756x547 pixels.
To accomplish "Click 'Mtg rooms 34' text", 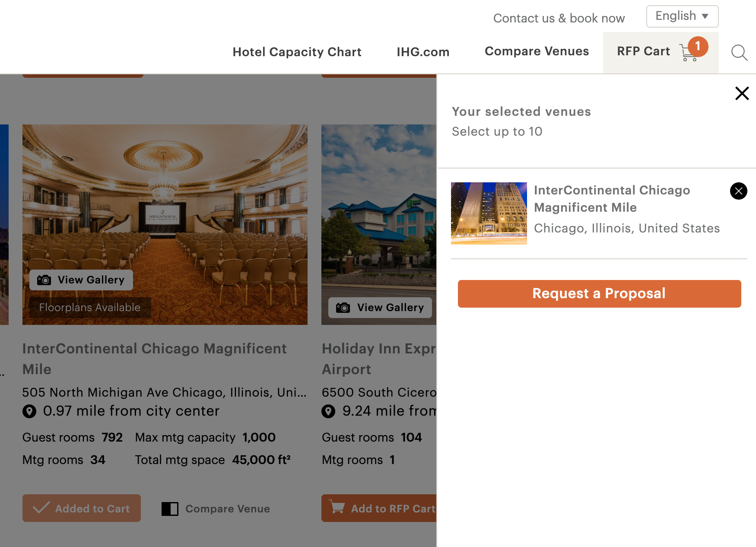I will coord(64,460).
